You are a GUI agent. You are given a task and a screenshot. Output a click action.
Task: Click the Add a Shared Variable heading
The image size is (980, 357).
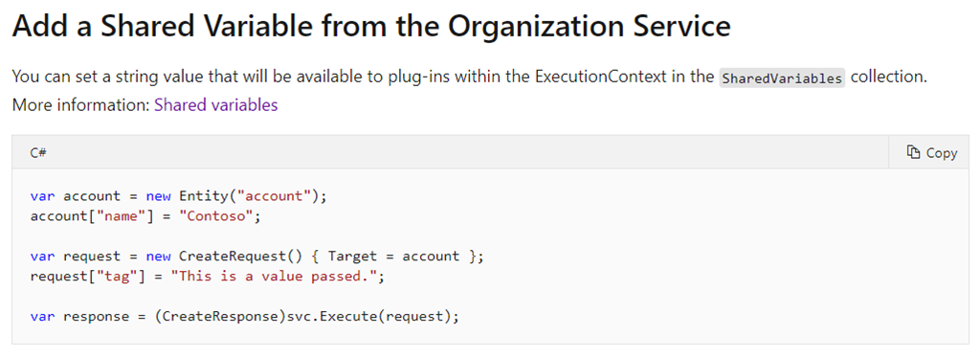371,26
